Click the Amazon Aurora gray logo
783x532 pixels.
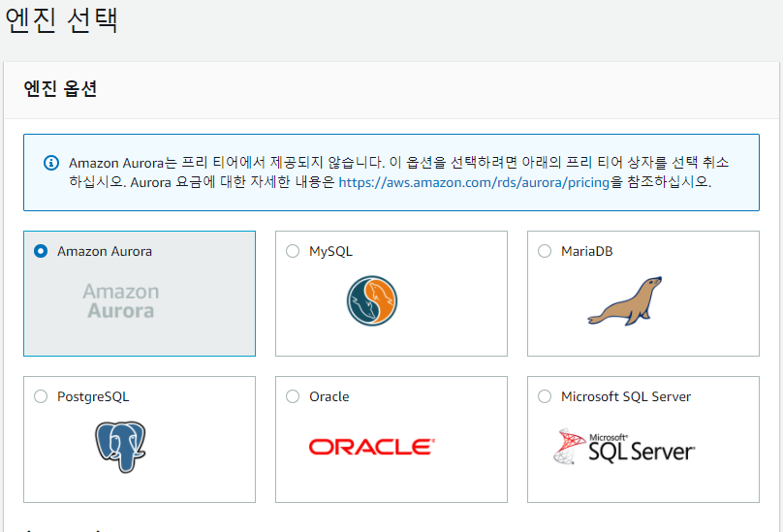121,300
